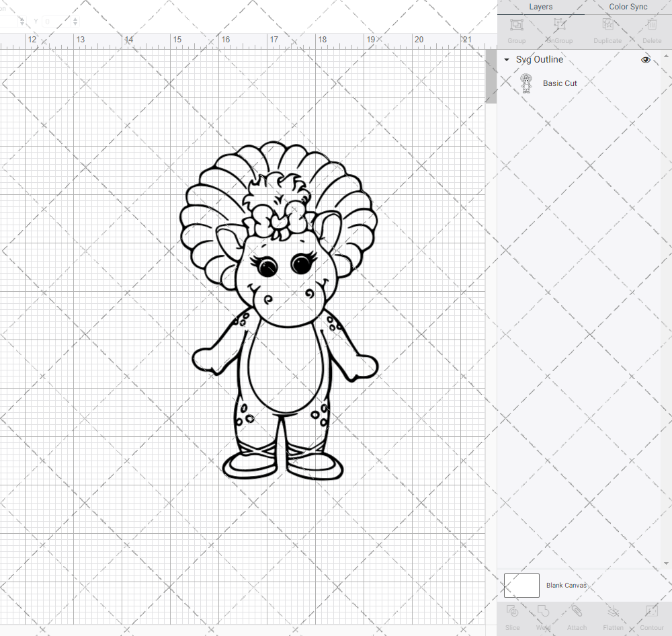
Task: Select the Slice tool
Action: [512, 615]
